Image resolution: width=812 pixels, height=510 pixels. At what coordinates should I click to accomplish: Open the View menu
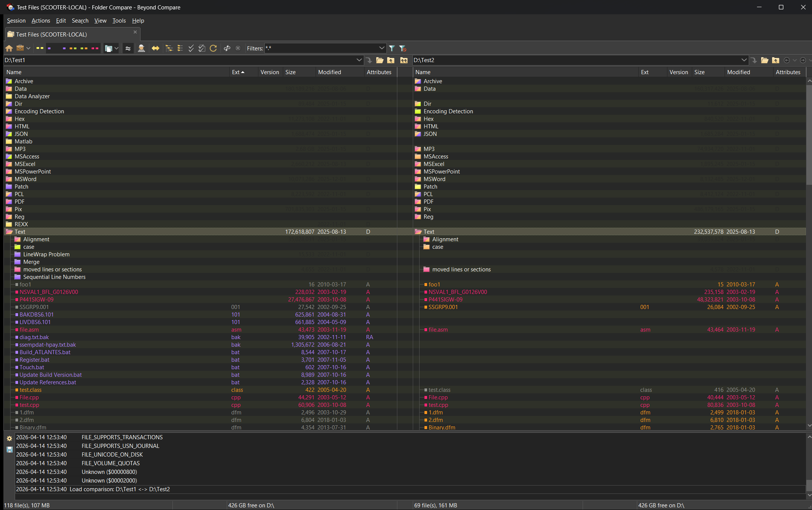tap(100, 21)
